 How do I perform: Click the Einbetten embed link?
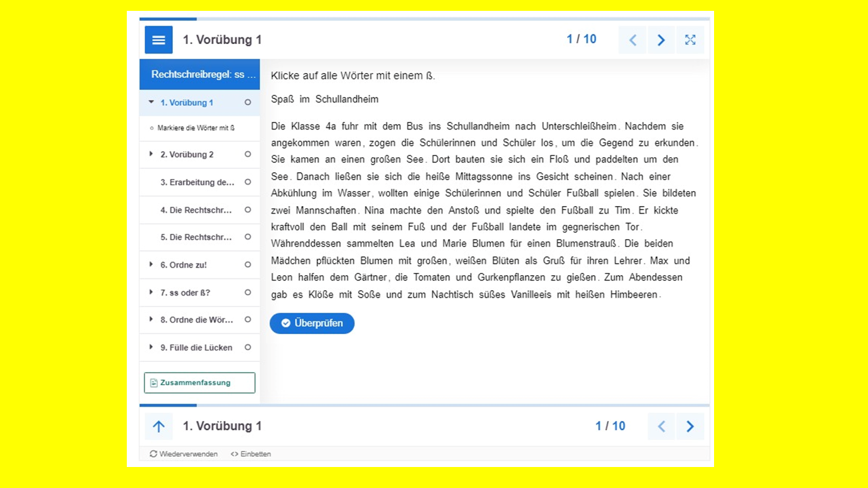click(251, 454)
